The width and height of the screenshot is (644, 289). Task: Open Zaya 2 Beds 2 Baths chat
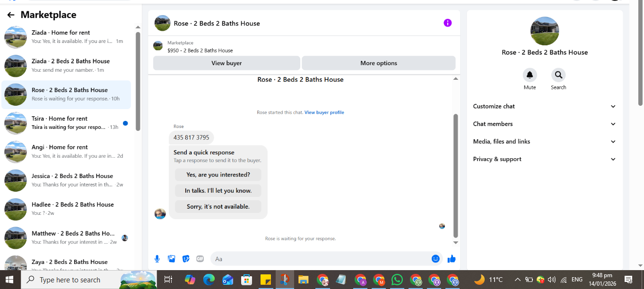(67, 262)
